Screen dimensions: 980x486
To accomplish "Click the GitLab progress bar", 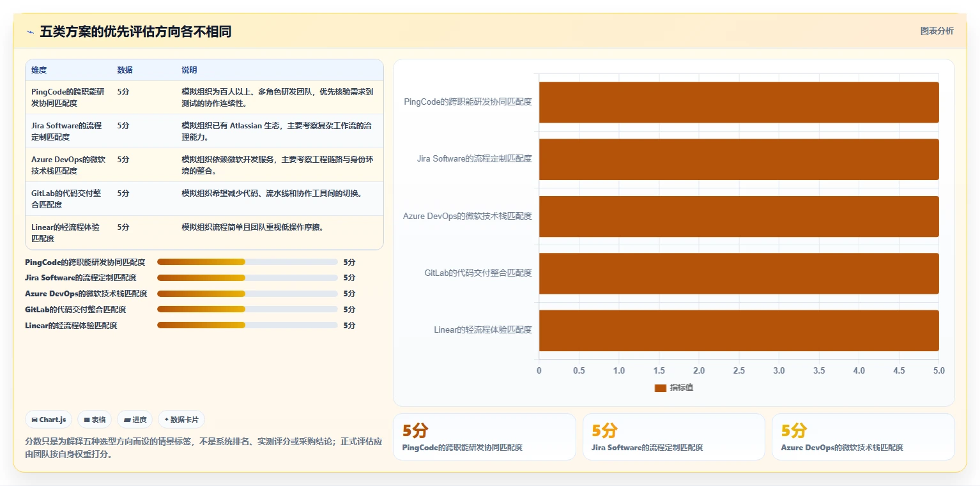I will pyautogui.click(x=247, y=309).
